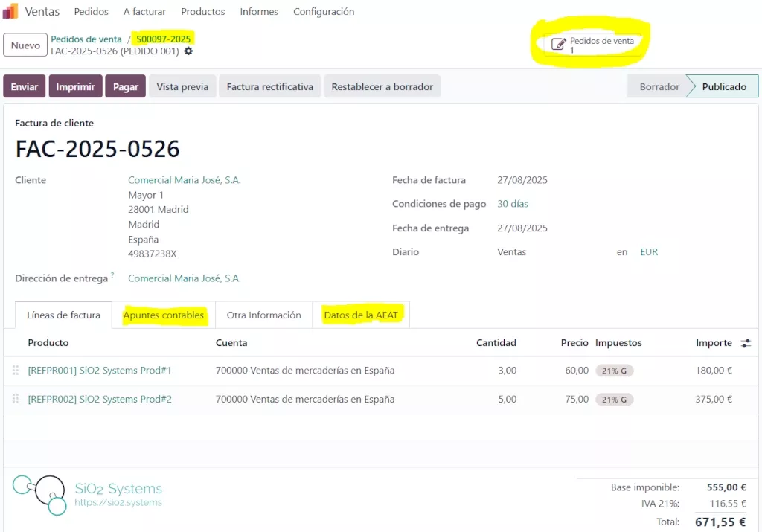Grab drag handle of REFPR002 invoice line
762x532 pixels.
pyautogui.click(x=16, y=400)
